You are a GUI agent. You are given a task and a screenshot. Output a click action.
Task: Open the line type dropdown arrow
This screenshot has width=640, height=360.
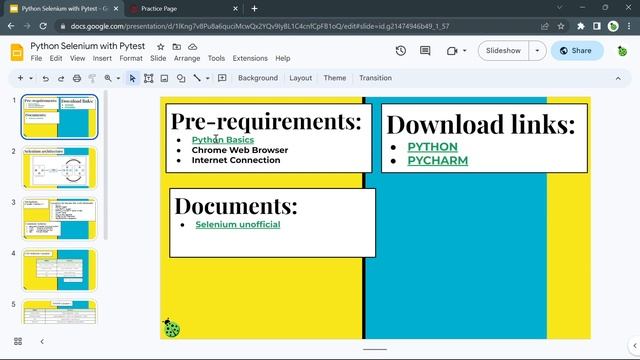point(208,78)
